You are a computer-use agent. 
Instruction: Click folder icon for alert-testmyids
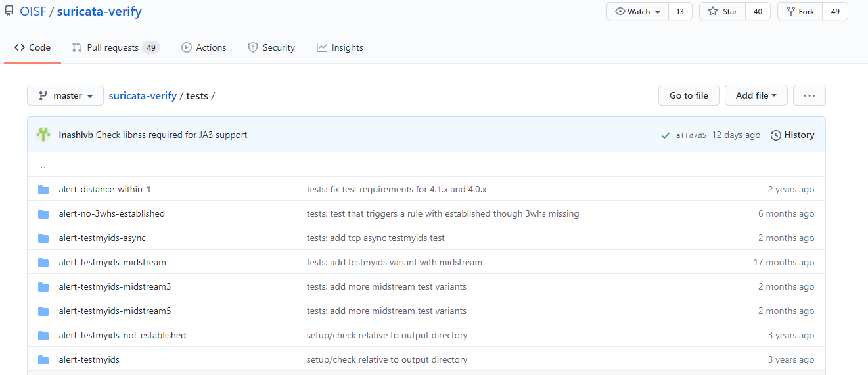(43, 359)
